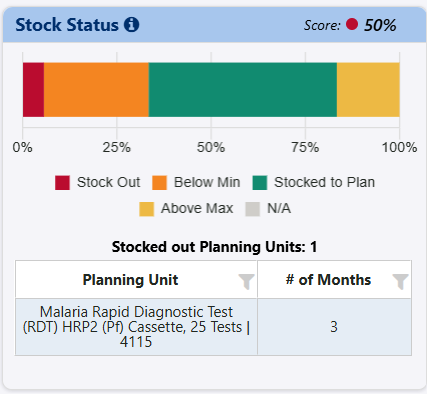The height and width of the screenshot is (394, 427).
Task: Click the red score indicator dot
Action: [x=352, y=24]
